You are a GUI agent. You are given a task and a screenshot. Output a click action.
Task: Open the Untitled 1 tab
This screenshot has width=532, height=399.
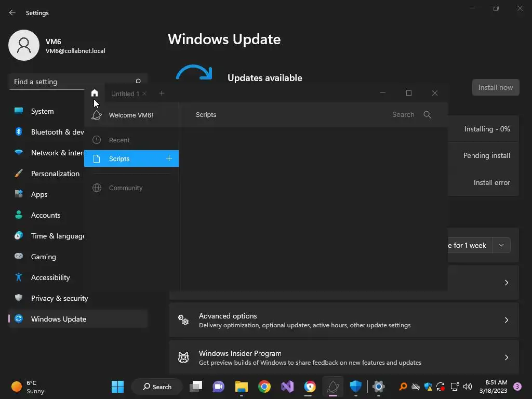(x=125, y=94)
